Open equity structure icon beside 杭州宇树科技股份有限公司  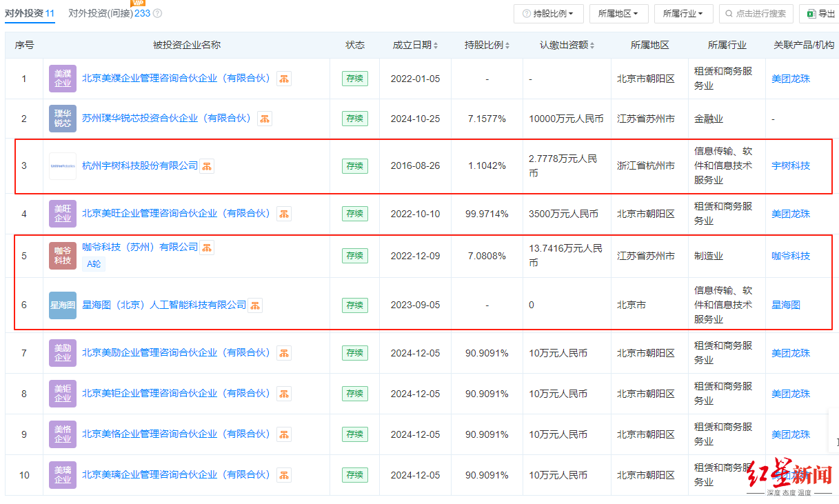tap(207, 166)
